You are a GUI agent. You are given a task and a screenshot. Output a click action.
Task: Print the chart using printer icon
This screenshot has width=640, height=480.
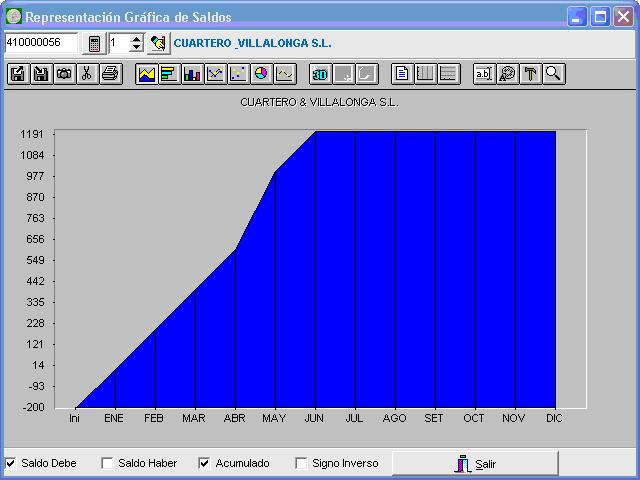[x=110, y=74]
